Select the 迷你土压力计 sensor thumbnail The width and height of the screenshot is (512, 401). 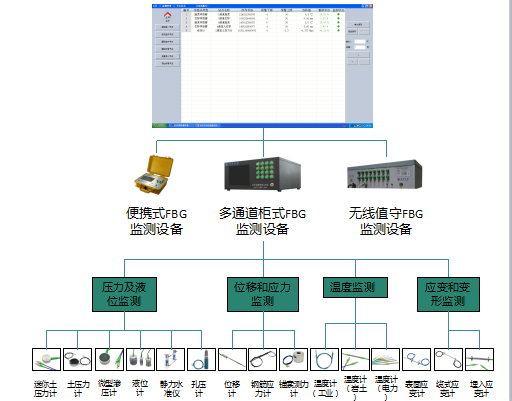[x=46, y=360]
